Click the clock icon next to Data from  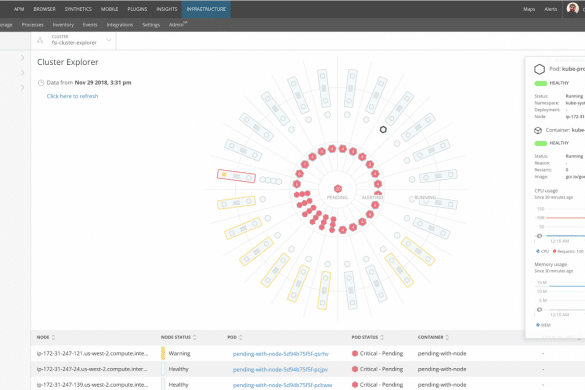[x=41, y=83]
